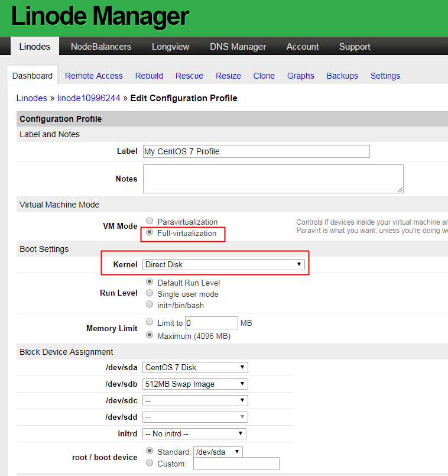Select Full-virtualization VM mode
The height and width of the screenshot is (476, 448).
click(x=150, y=232)
